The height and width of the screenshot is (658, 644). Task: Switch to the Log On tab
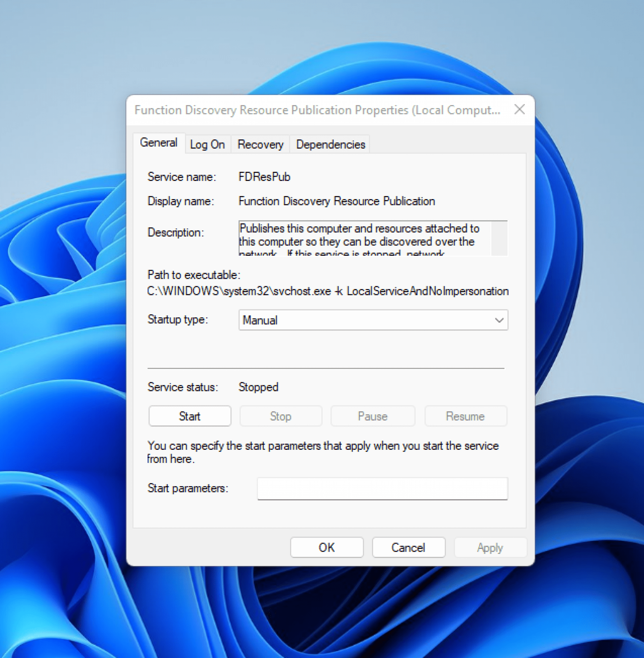tap(207, 144)
